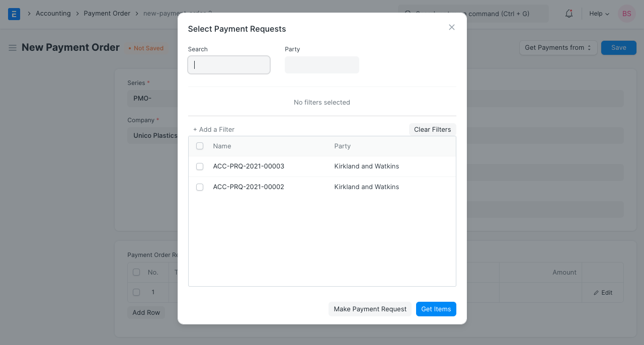644x345 pixels.
Task: Select all rows with the header checkbox
Action: (200, 146)
